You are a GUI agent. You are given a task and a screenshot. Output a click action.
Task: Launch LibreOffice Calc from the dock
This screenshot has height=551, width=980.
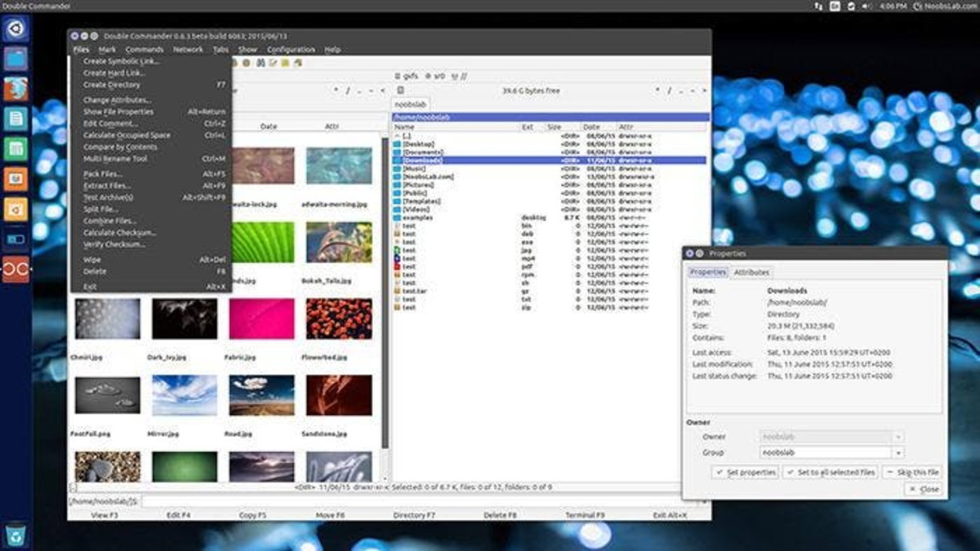(16, 149)
